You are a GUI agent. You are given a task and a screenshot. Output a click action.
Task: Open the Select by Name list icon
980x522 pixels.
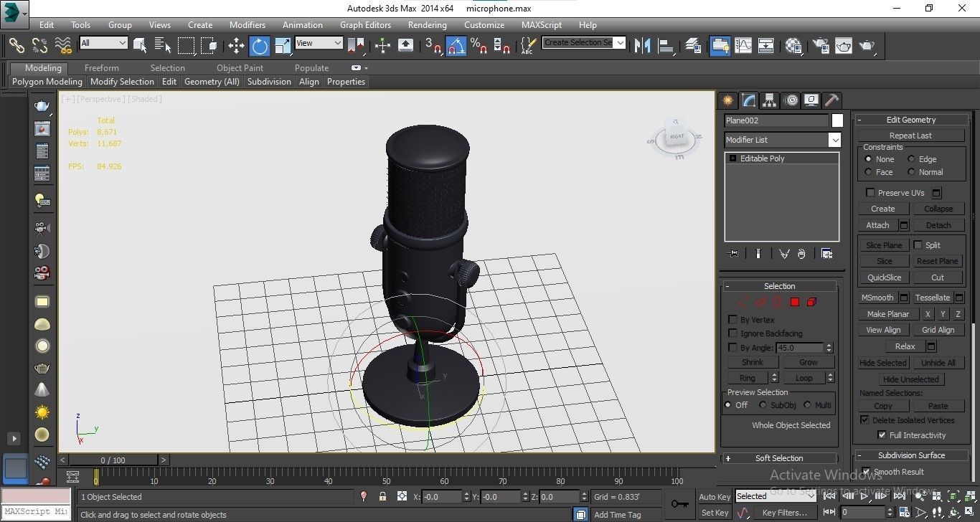click(163, 45)
